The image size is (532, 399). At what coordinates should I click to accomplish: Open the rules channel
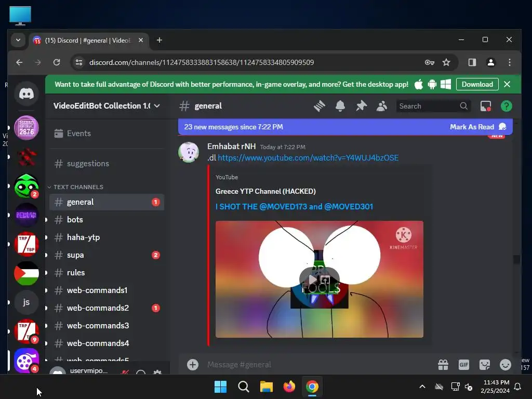click(107, 273)
